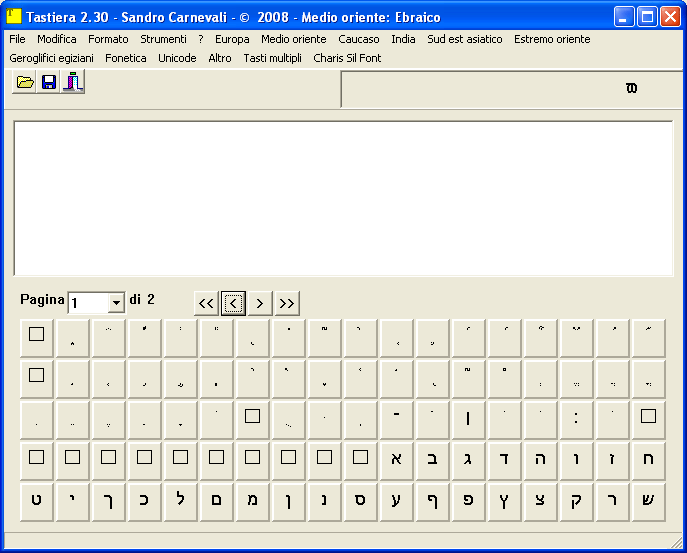The width and height of the screenshot is (687, 553).
Task: Open the Europa menu
Action: [232, 39]
